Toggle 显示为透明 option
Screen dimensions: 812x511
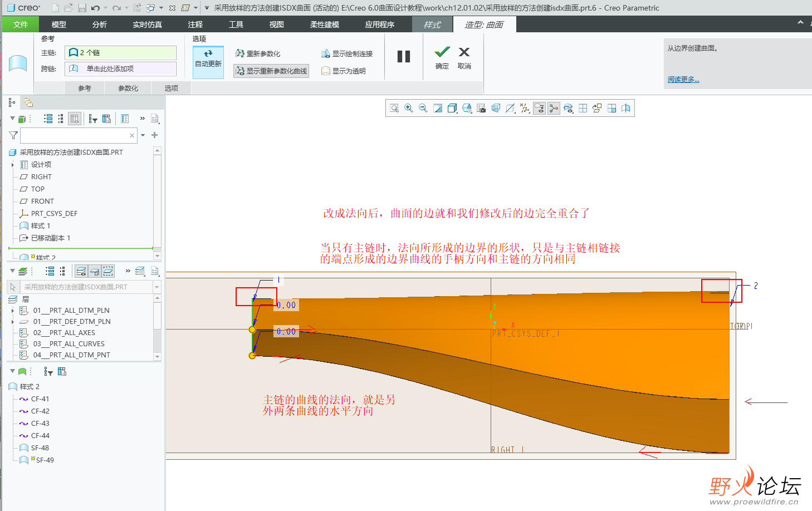click(x=344, y=71)
